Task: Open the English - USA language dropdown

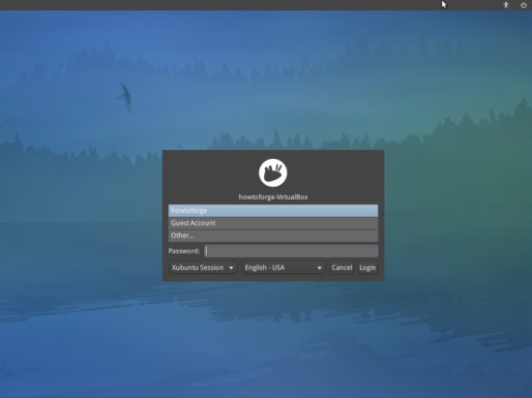Action: point(283,267)
